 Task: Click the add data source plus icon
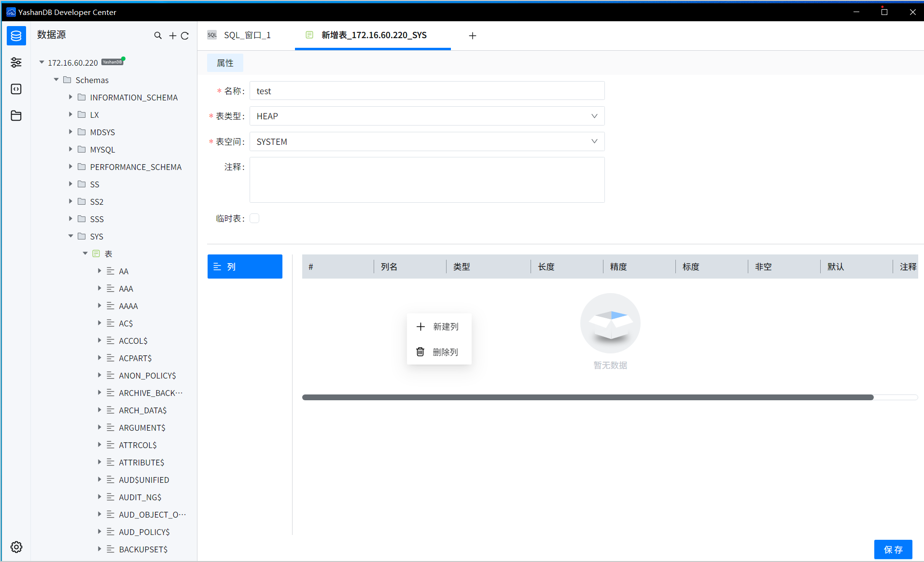[172, 35]
